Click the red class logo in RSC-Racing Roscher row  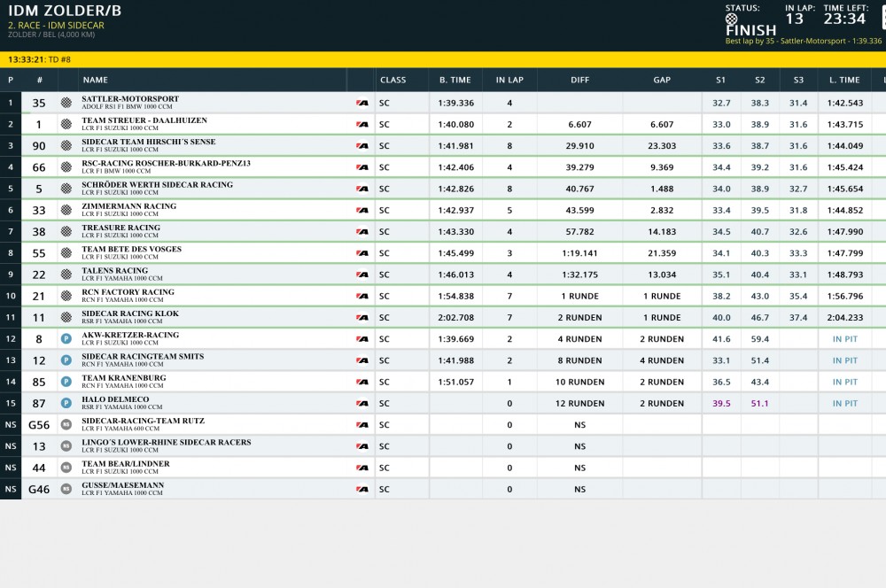coord(362,167)
